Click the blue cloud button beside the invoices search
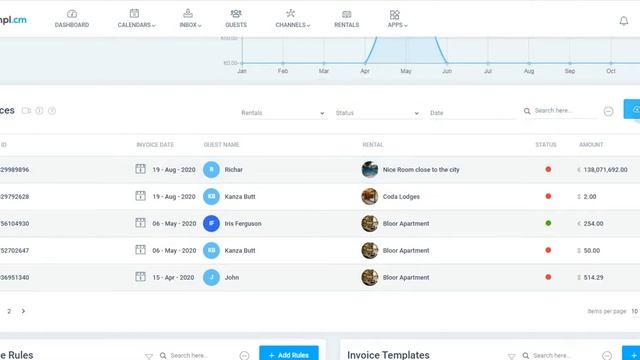640x360 pixels. (632, 109)
